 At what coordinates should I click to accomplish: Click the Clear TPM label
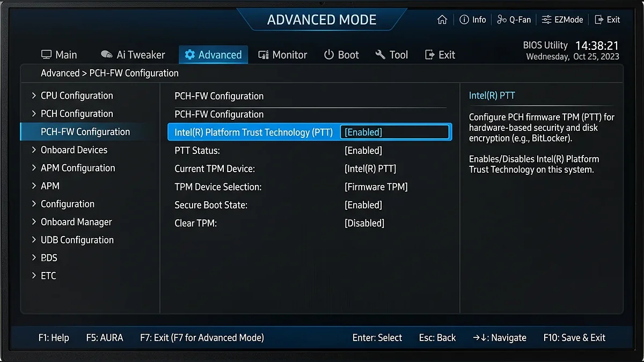[195, 223]
